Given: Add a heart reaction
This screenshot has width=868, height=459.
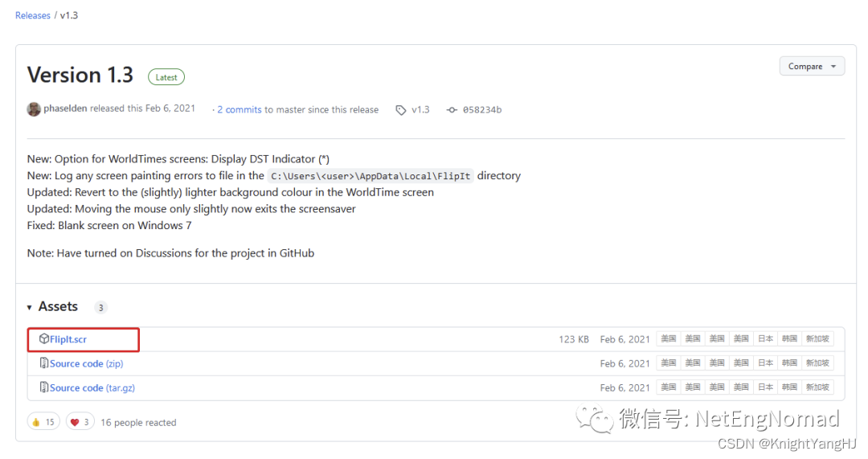Looking at the screenshot, I should pyautogui.click(x=80, y=423).
